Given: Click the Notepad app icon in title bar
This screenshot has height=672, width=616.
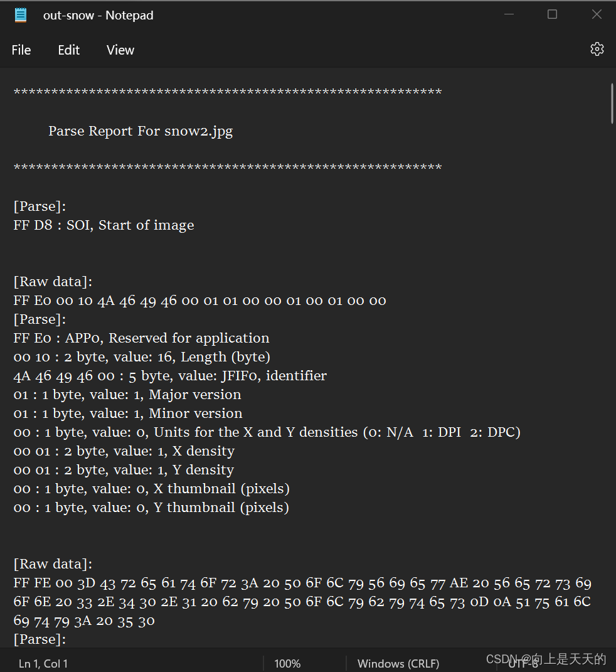Looking at the screenshot, I should pos(21,15).
